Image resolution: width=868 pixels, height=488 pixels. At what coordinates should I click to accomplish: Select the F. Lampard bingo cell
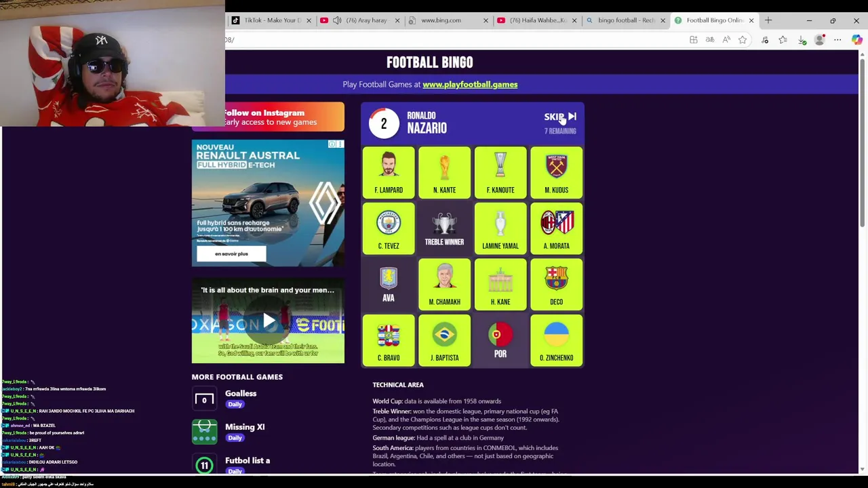(x=389, y=173)
